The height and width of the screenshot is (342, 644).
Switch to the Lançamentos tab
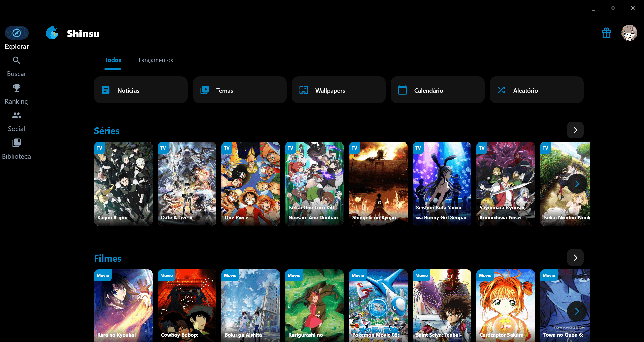pyautogui.click(x=156, y=60)
